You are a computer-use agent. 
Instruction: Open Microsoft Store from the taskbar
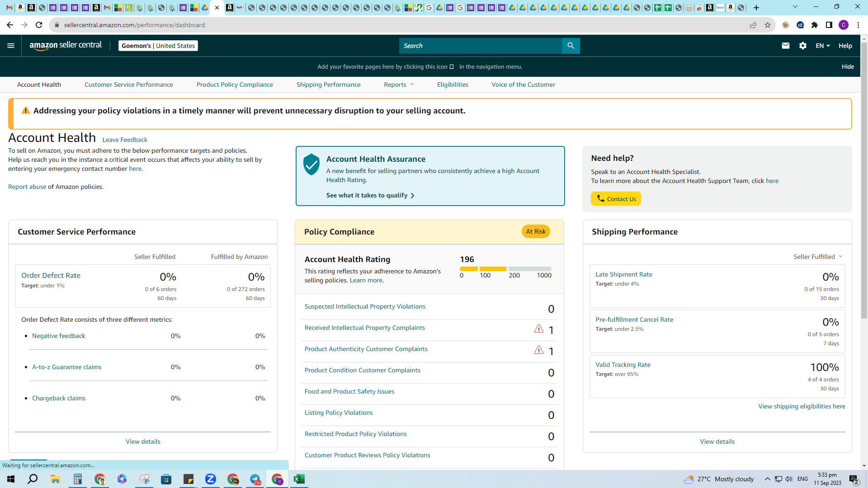coord(166,479)
